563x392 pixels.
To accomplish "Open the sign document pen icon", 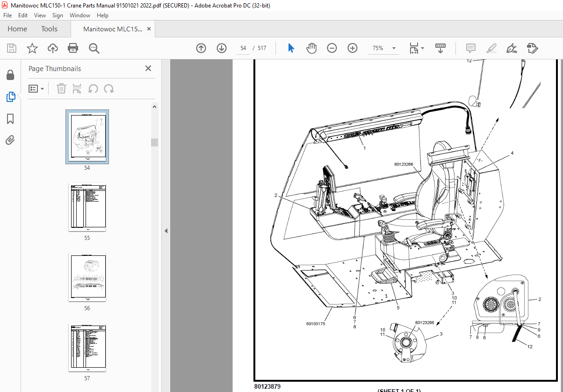I will [512, 48].
